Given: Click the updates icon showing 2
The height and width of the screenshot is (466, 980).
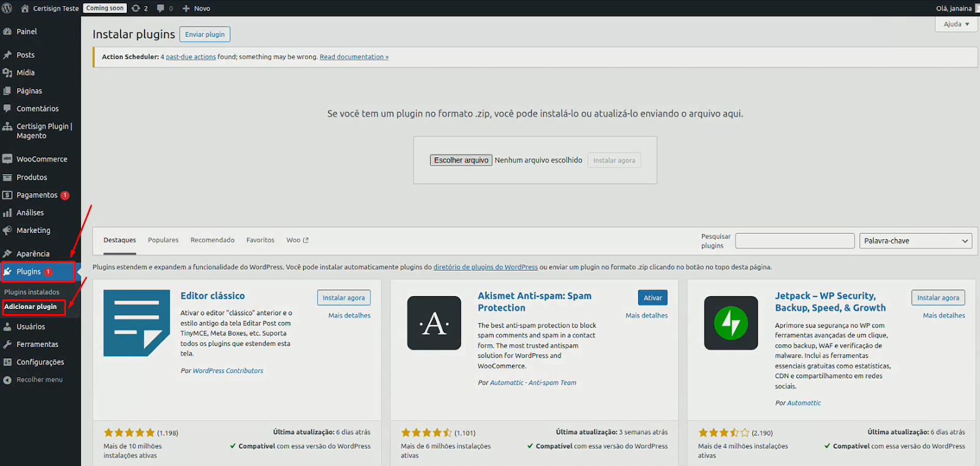Looking at the screenshot, I should point(136,9).
